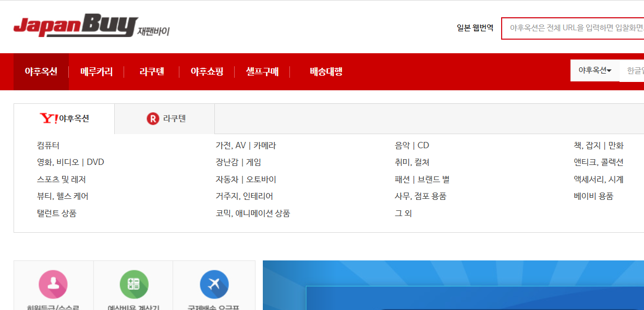Open the 컴퓨터 category
This screenshot has height=310, width=644.
(48, 146)
